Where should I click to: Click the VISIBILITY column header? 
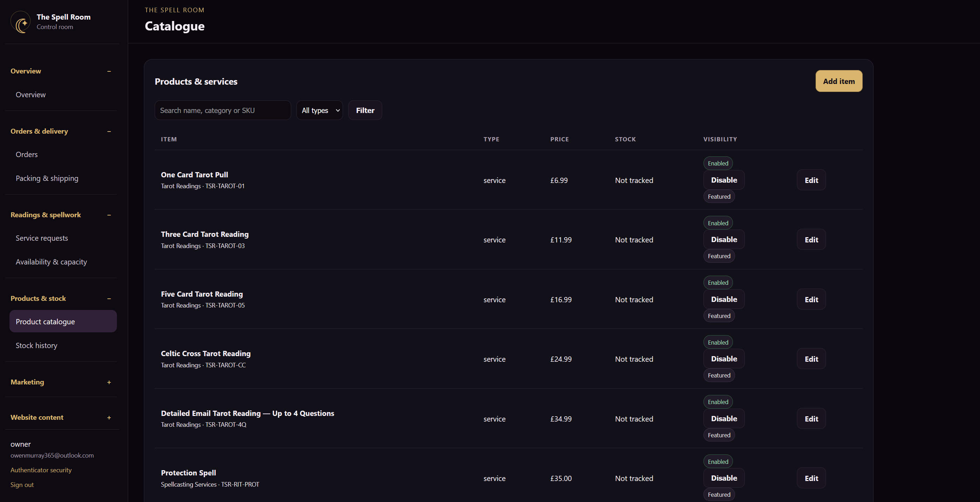click(720, 139)
